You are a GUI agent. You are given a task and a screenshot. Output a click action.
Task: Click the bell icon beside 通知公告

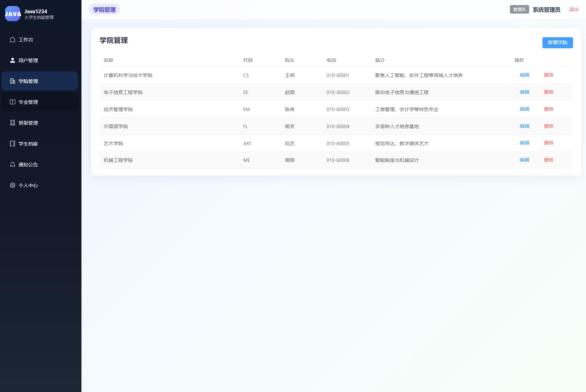click(x=13, y=164)
